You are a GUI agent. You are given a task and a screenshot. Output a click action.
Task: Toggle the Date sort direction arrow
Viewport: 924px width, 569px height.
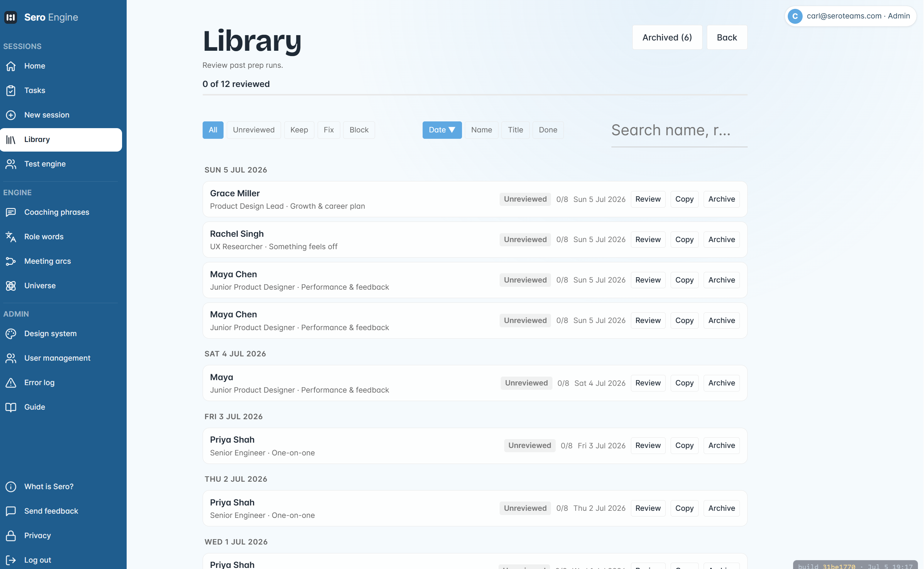tap(452, 130)
